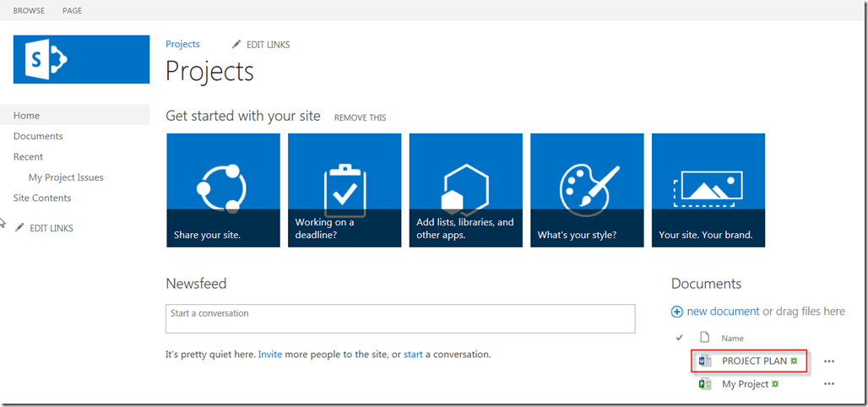Open ellipsis menu for PROJECT PLAN
This screenshot has height=407, width=868.
[x=829, y=361]
